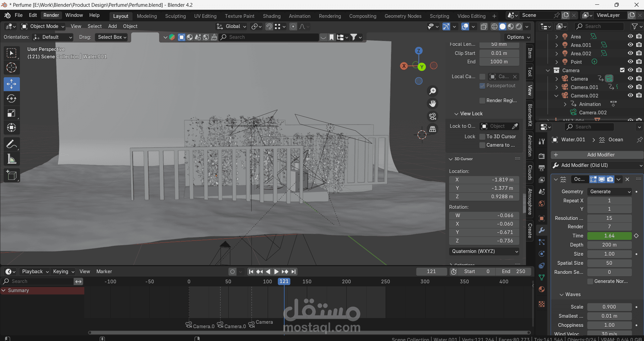
Task: Collapse the View Lock panel
Action: 468,114
